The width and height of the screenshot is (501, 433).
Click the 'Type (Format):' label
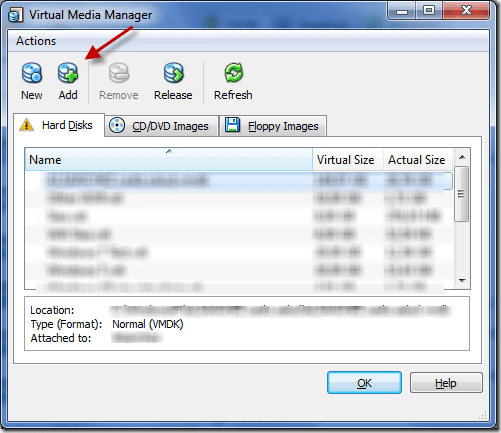[x=66, y=324]
